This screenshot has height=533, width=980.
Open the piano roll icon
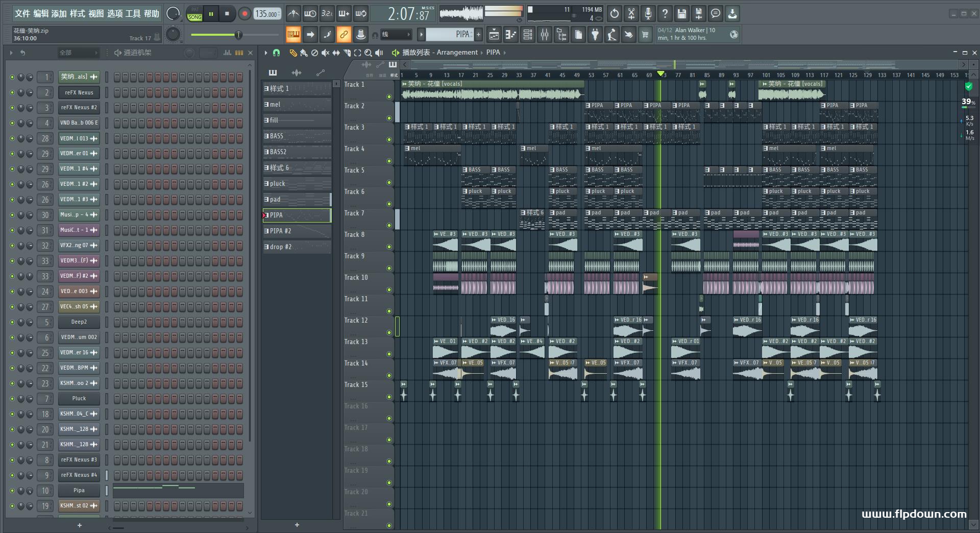(510, 35)
